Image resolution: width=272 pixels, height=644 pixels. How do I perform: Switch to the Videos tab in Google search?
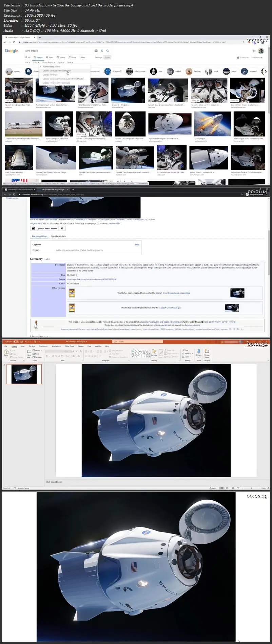(61, 57)
